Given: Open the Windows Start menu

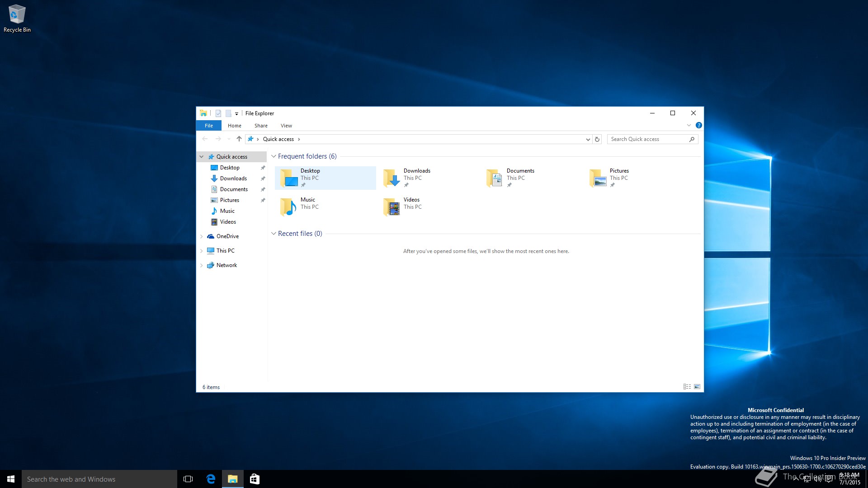Looking at the screenshot, I should coord(11,479).
